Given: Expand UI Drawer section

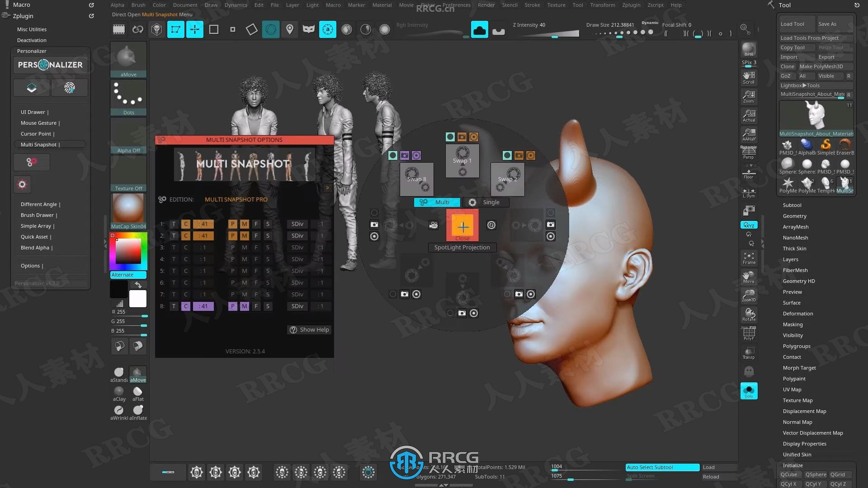Looking at the screenshot, I should click(34, 112).
